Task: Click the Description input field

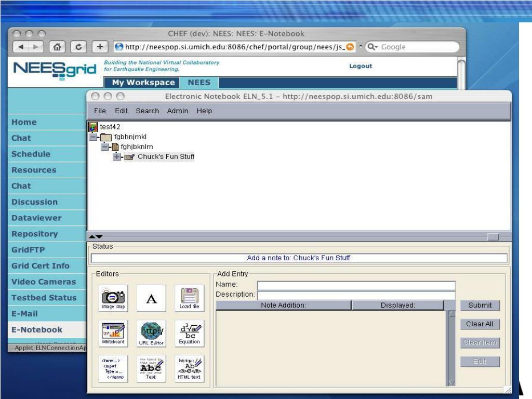Action: tap(356, 295)
